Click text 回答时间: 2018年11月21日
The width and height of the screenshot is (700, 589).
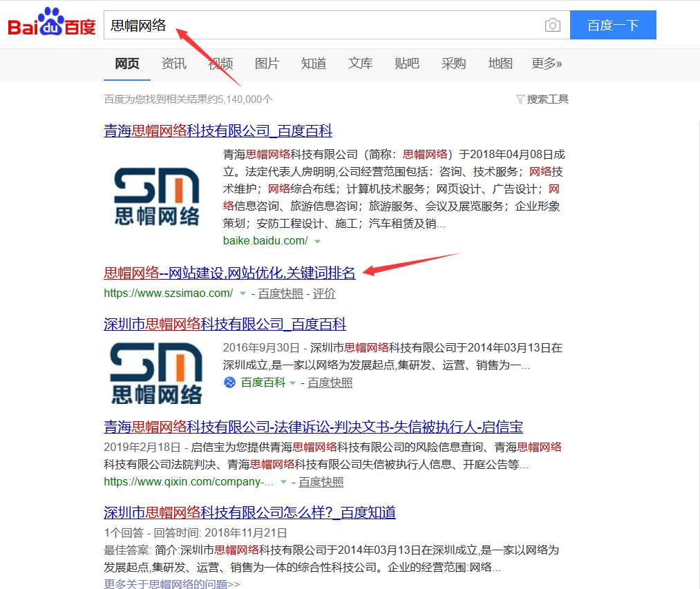coord(220,533)
